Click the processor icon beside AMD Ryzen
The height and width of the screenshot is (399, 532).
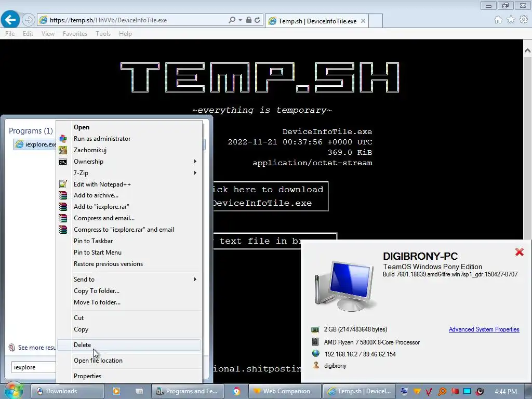tap(315, 341)
